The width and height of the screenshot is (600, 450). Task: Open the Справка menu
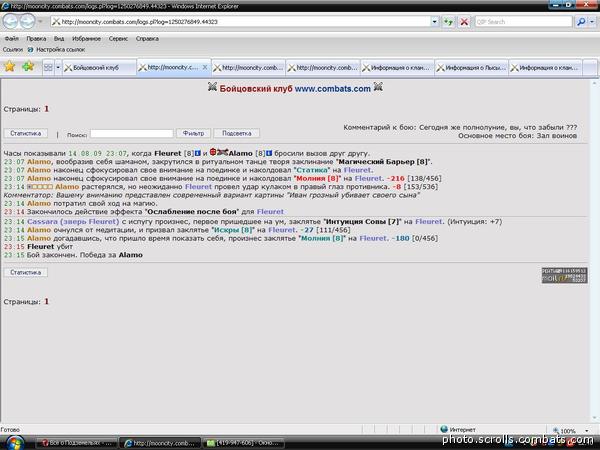[147, 39]
